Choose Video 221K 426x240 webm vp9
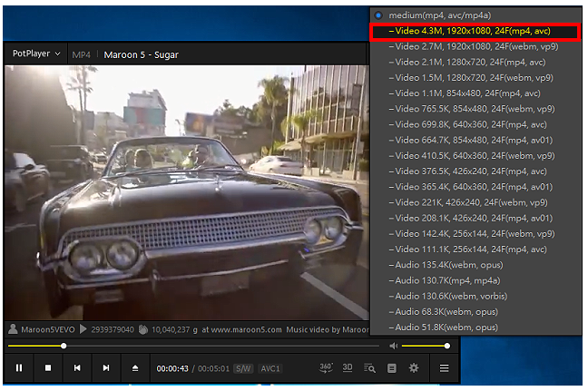 (475, 202)
